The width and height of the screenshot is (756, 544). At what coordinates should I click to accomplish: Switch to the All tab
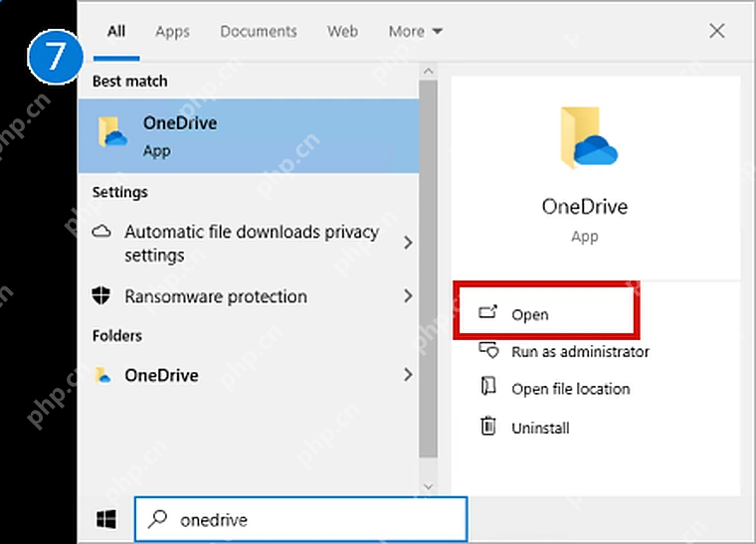[x=116, y=32]
